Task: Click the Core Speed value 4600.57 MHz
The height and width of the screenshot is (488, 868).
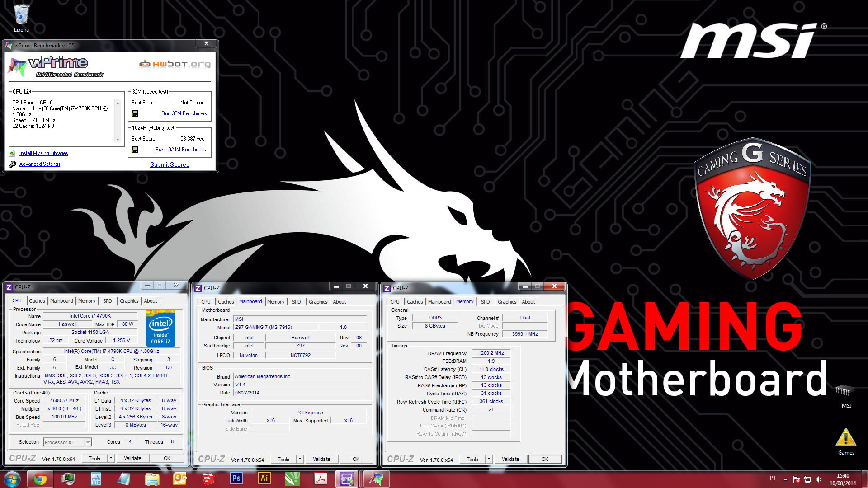Action: coord(64,401)
